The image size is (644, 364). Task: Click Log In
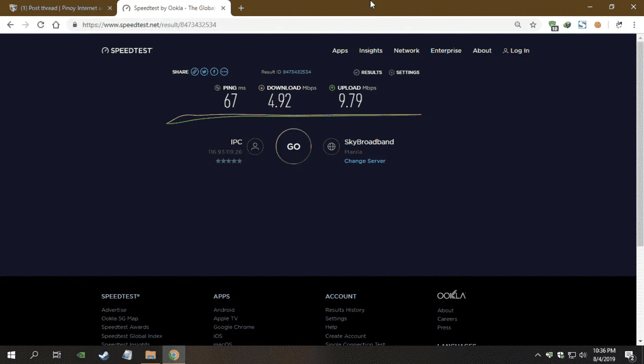point(516,50)
